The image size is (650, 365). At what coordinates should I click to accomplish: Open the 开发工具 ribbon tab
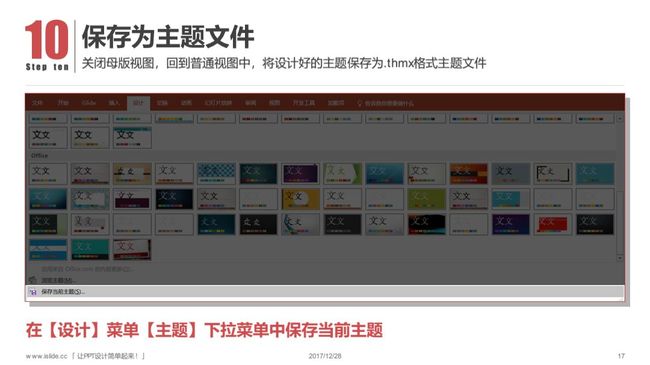[304, 102]
